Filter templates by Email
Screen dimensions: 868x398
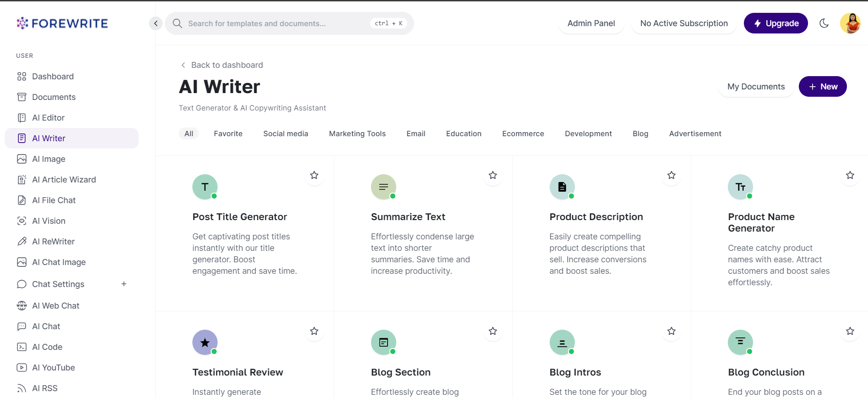click(416, 133)
